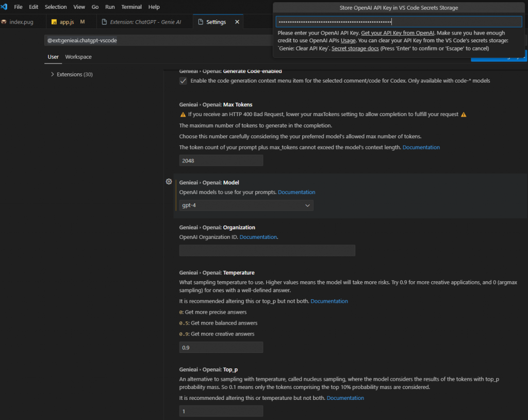528x420 pixels.
Task: Click the settings search box
Action: [x=158, y=40]
